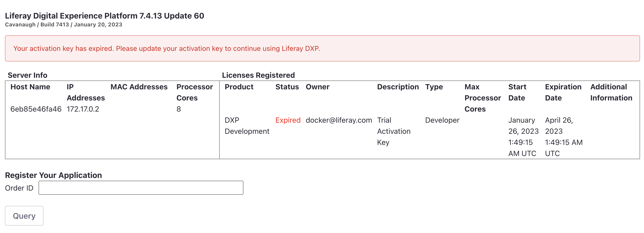Click the Start Date column header
This screenshot has width=644, height=233.
point(517,92)
